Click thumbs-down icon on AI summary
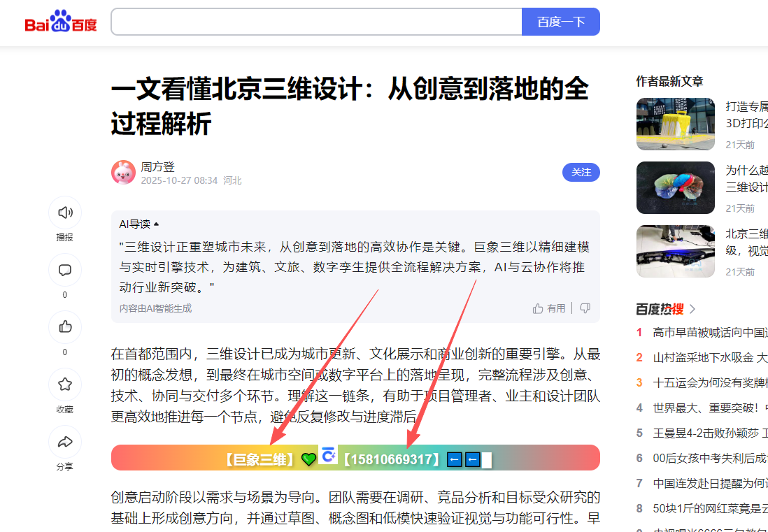This screenshot has height=532, width=768. click(585, 308)
